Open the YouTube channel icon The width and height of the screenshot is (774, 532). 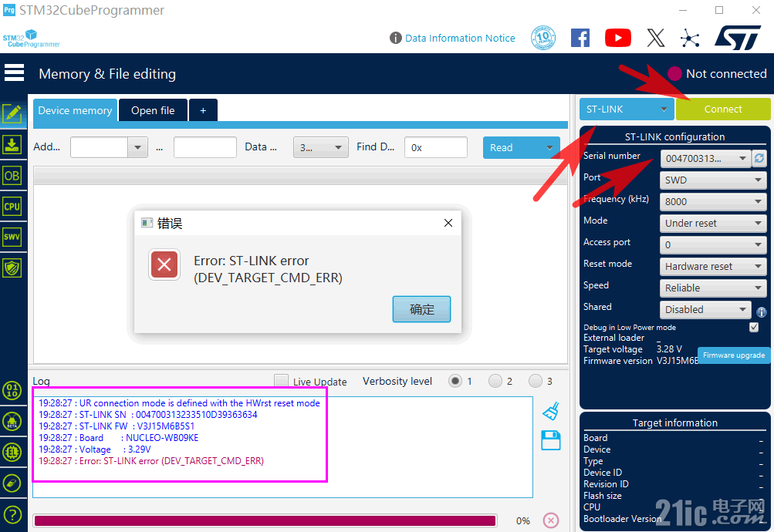pyautogui.click(x=617, y=38)
